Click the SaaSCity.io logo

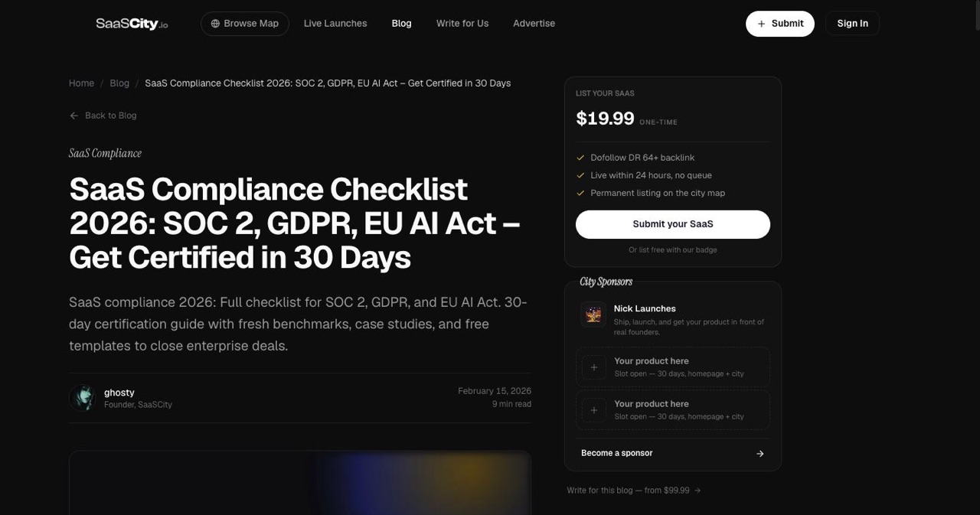(132, 24)
